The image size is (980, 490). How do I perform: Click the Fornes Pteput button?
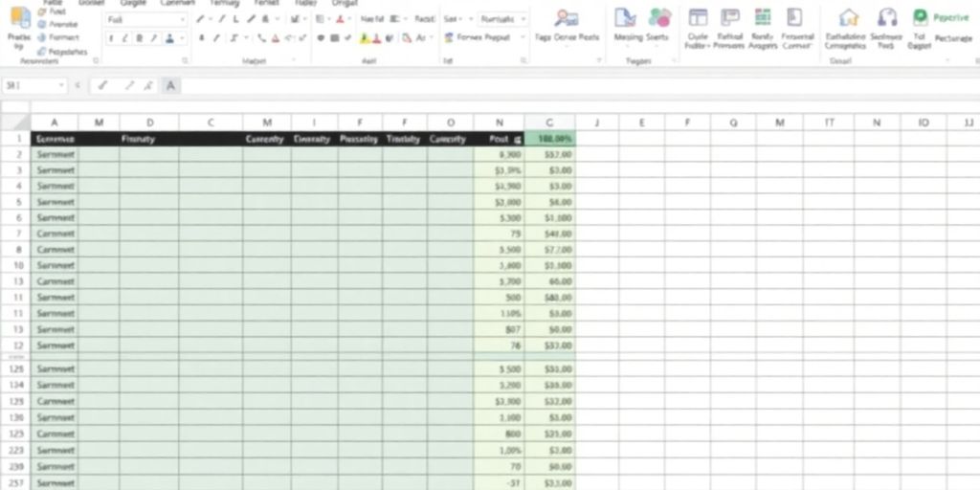point(485,37)
